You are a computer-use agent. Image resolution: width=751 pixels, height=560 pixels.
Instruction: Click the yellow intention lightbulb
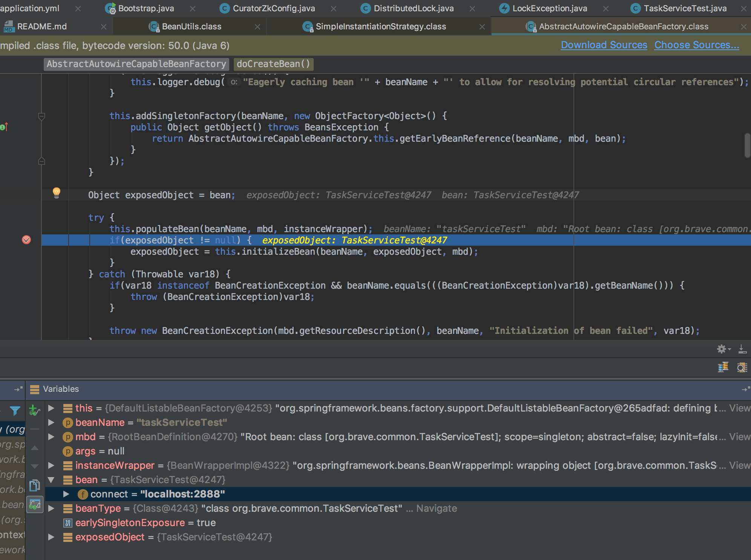click(x=57, y=193)
